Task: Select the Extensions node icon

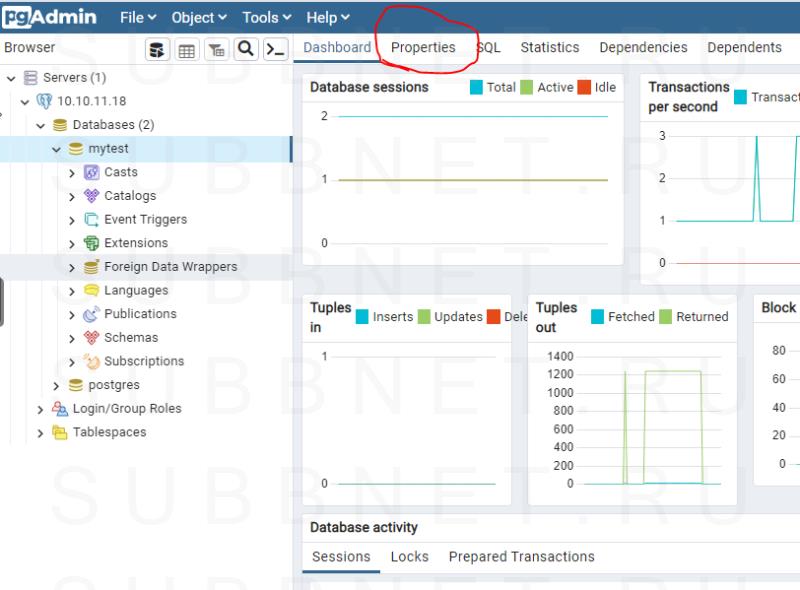Action: coord(92,243)
